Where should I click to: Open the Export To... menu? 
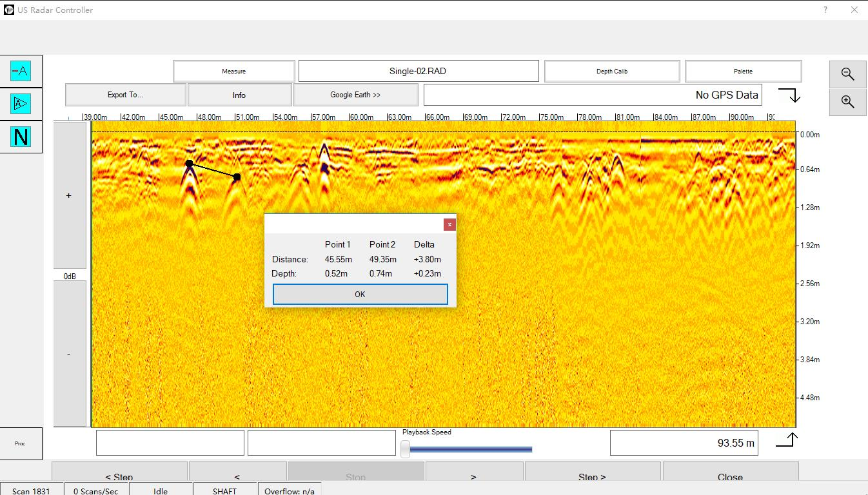coord(125,95)
